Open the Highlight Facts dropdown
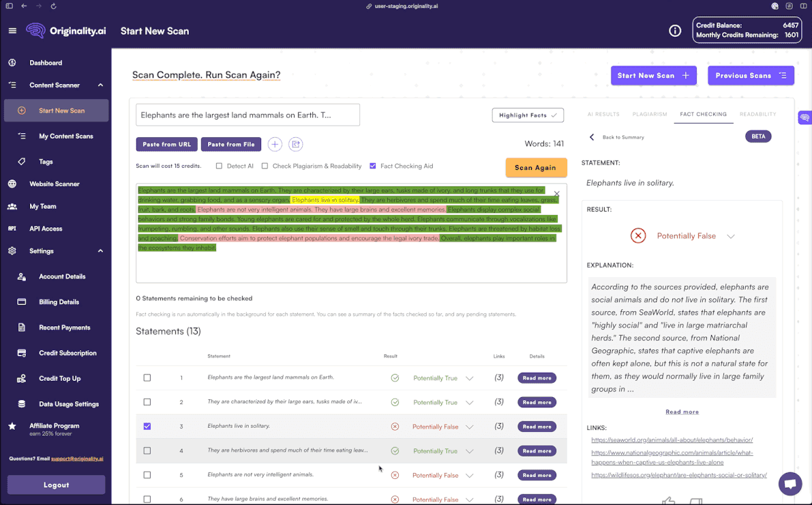The image size is (812, 505). pos(528,115)
